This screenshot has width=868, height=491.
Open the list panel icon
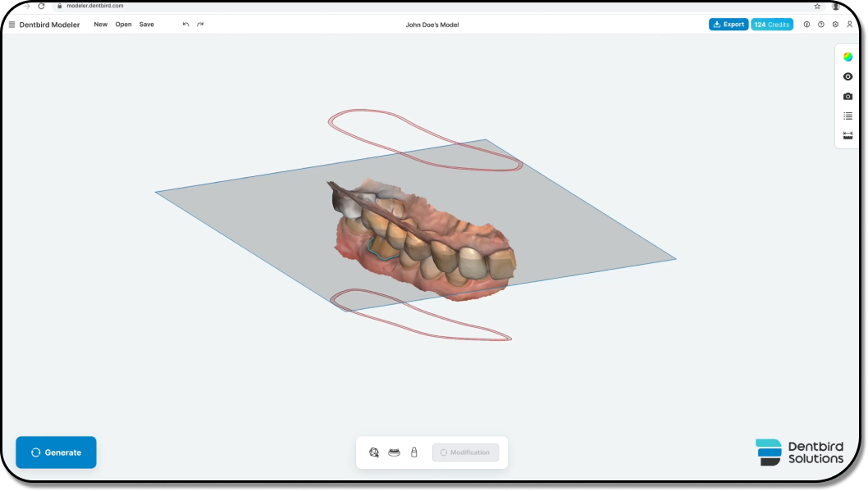847,116
